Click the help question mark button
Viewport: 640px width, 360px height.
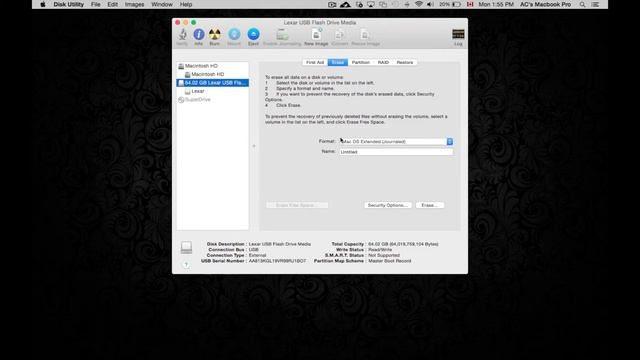(x=186, y=264)
